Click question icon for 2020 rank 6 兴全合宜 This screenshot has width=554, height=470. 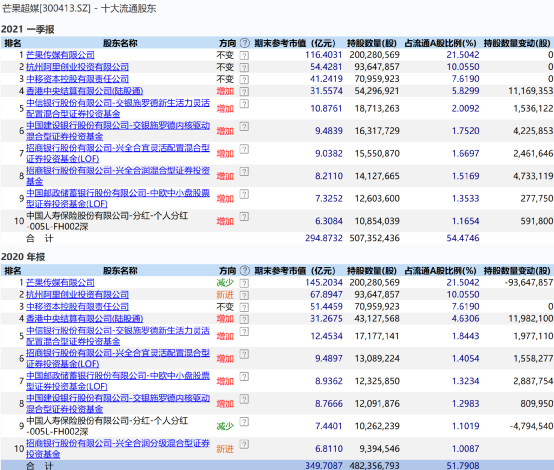tap(244, 354)
